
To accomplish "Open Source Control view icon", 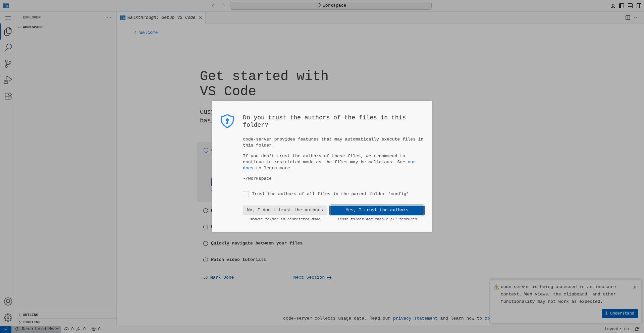I will click(x=8, y=64).
